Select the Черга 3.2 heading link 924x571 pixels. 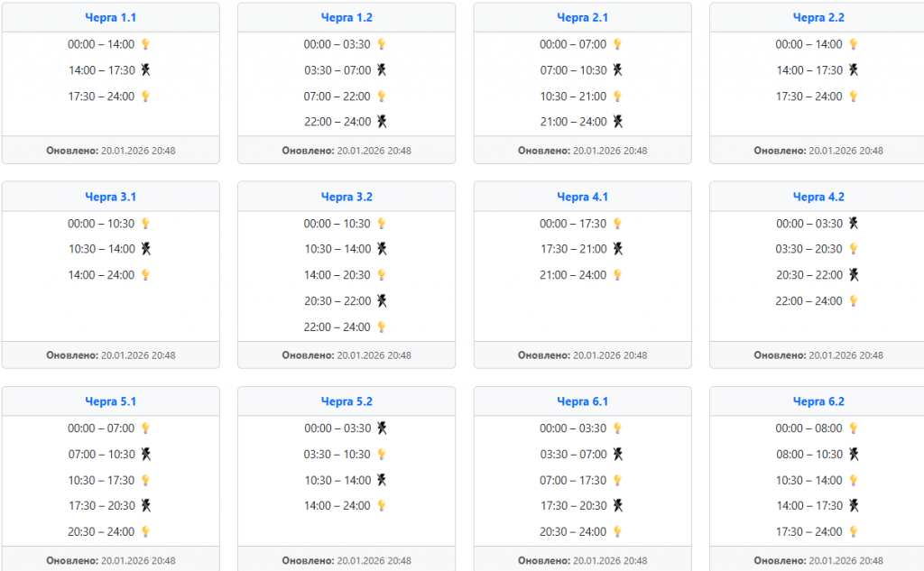pos(346,197)
